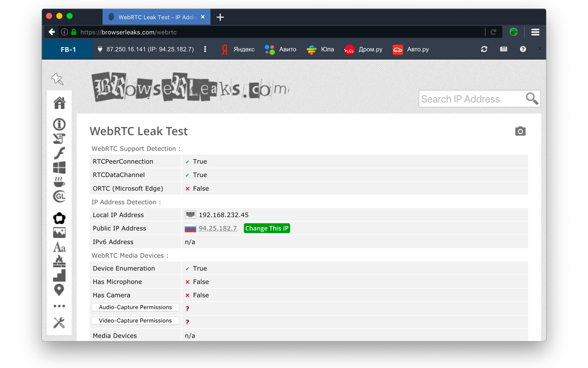Viewport: 588px width, 368px height.
Task: Open the Fonts 'Aa' icon in the sidebar
Action: pos(59,247)
